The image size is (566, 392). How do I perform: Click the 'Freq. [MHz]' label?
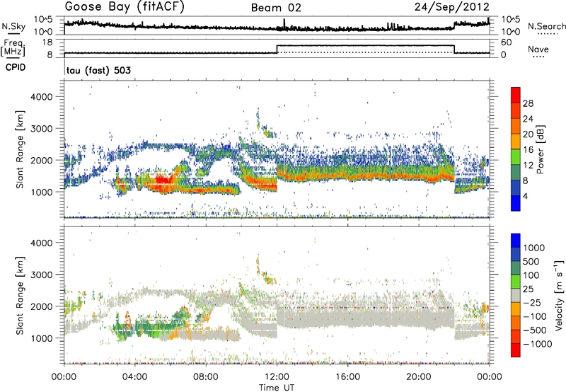[13, 47]
